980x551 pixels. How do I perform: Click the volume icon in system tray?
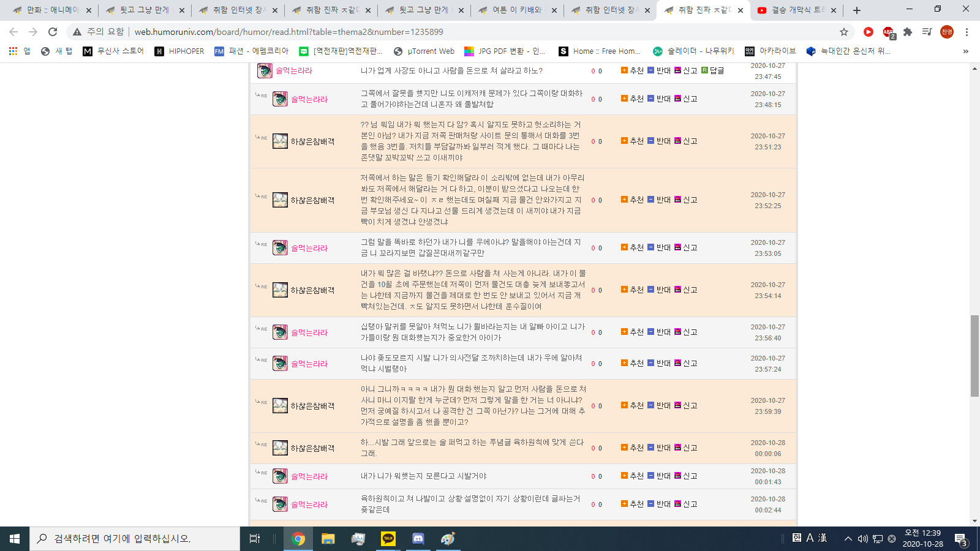[863, 539]
